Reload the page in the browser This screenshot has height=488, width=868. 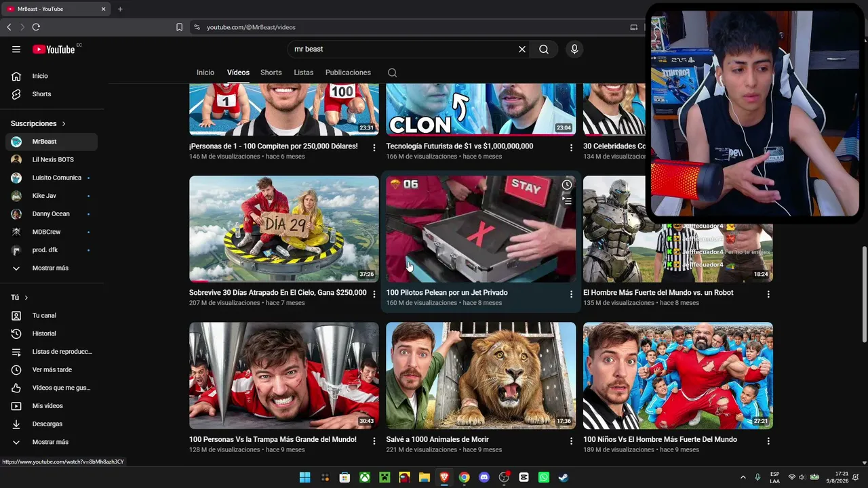click(36, 27)
